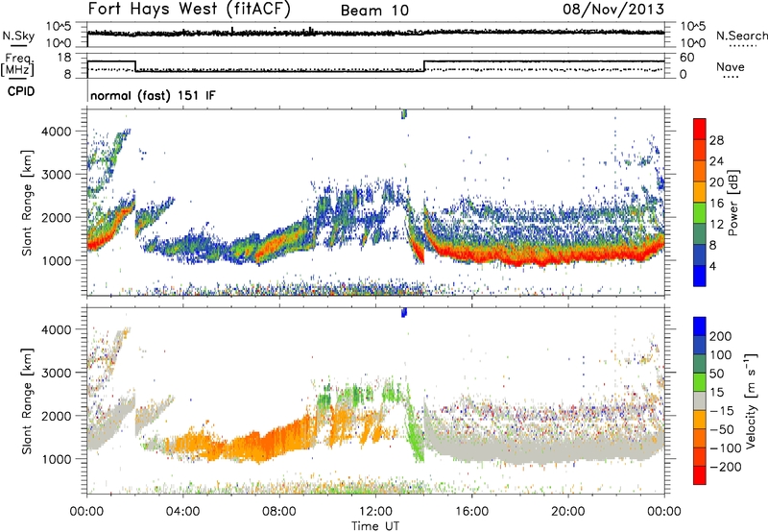The image size is (768, 532).
Task: Select the 'normal (fast) 151 IF' text
Action: 153,95
